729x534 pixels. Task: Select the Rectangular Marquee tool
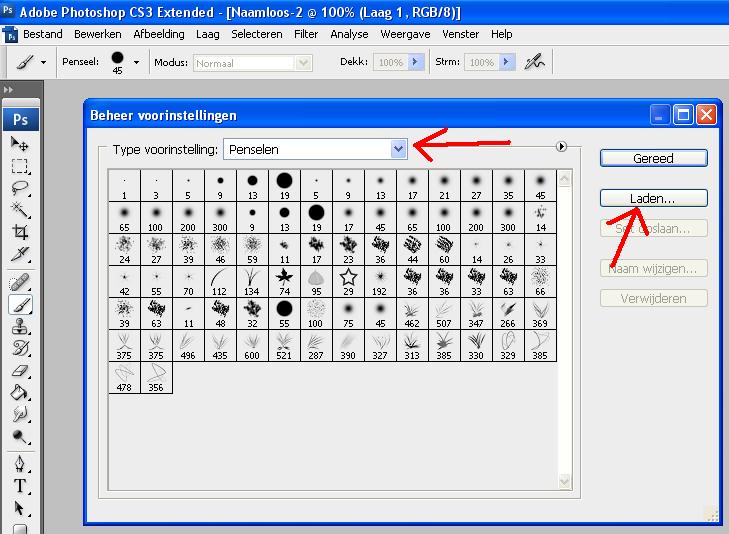tap(20, 166)
